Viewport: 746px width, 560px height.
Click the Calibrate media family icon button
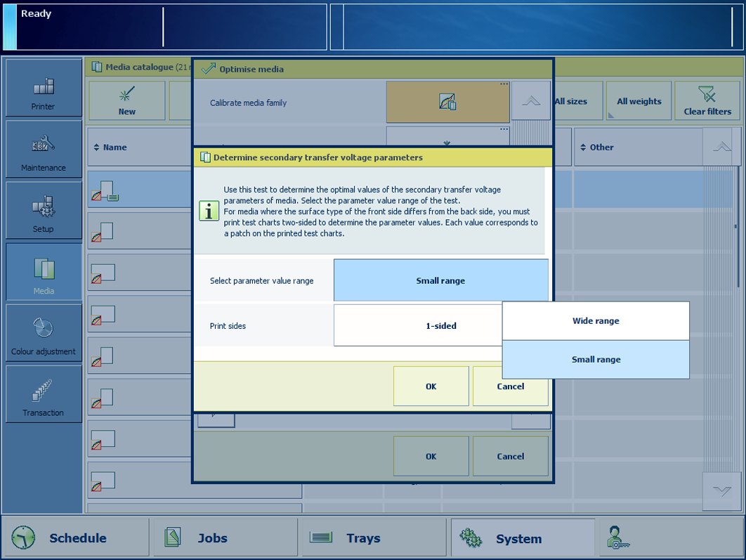[447, 103]
